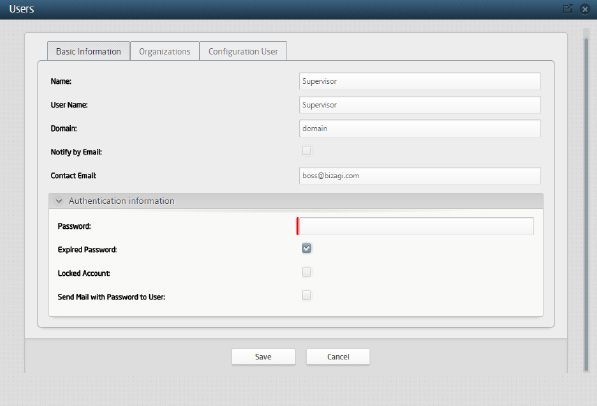Screen dimensions: 597x406
Task: Collapse the Authentication information chevron
Action: click(59, 201)
